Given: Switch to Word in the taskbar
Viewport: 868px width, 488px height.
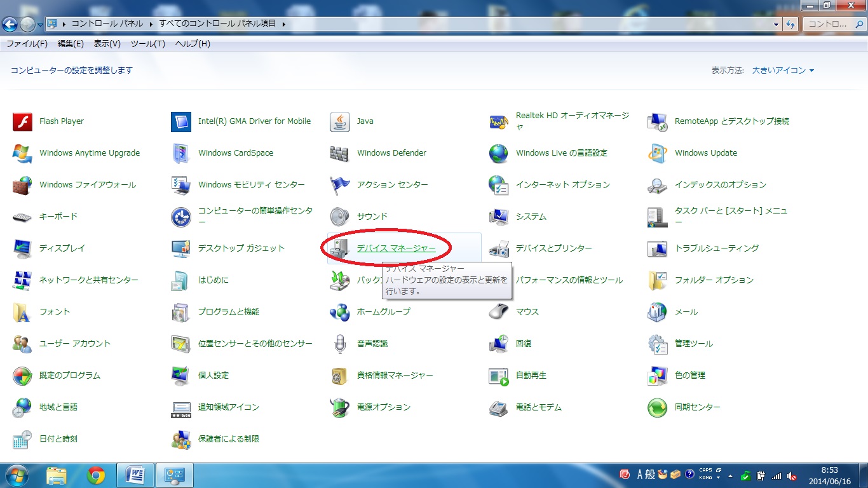Looking at the screenshot, I should click(135, 475).
